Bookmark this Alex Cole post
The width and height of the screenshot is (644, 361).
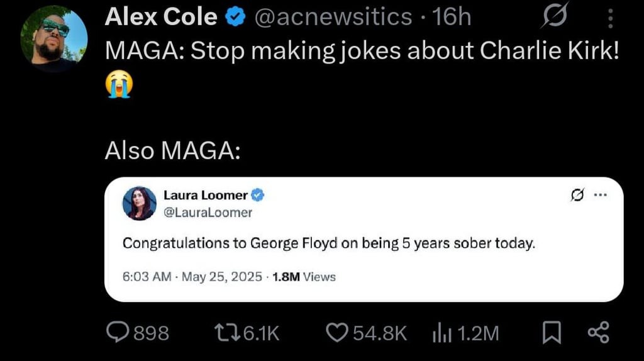552,333
